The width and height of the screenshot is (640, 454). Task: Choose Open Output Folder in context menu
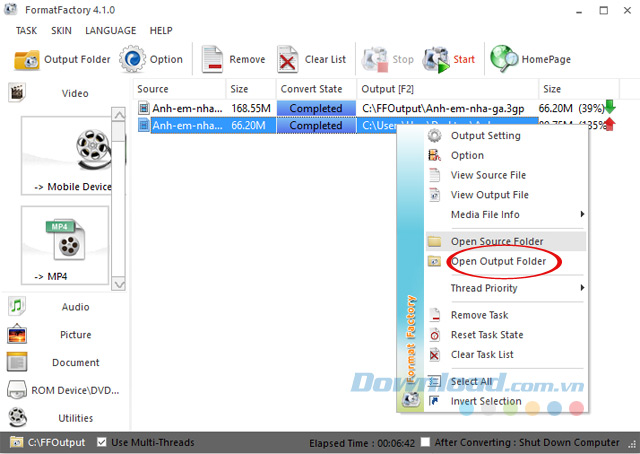506,261
